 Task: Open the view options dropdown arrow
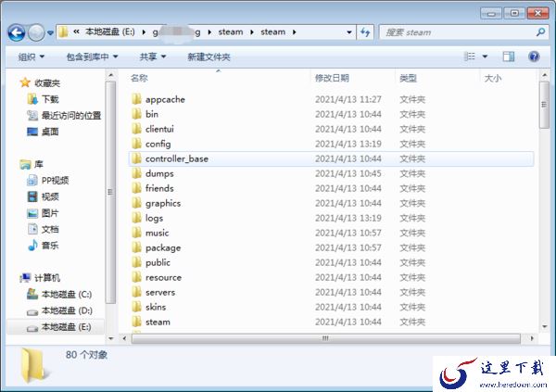[x=485, y=57]
